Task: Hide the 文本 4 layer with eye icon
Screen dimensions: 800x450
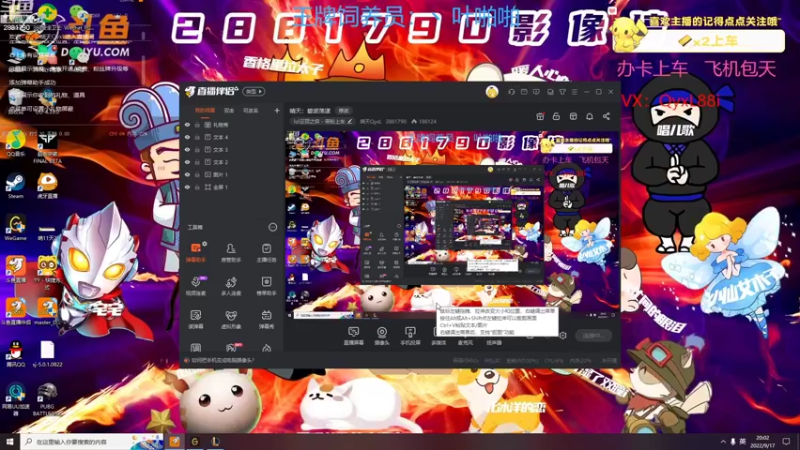Action: point(187,137)
